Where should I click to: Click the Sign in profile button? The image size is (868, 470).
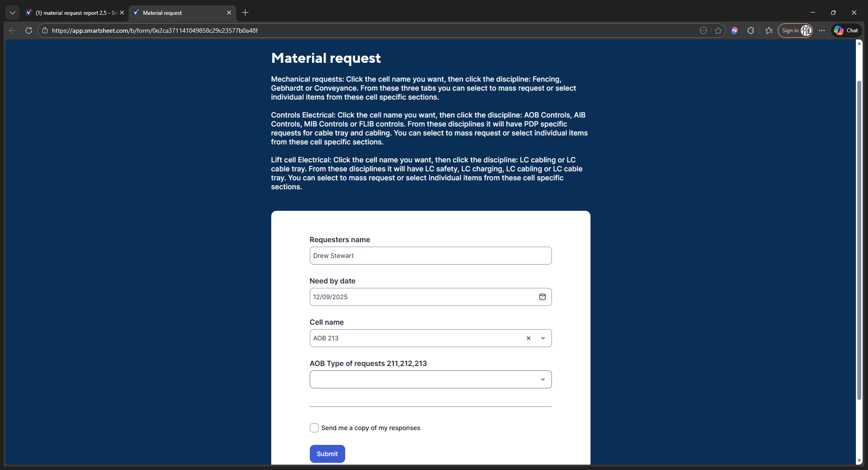[x=795, y=30]
